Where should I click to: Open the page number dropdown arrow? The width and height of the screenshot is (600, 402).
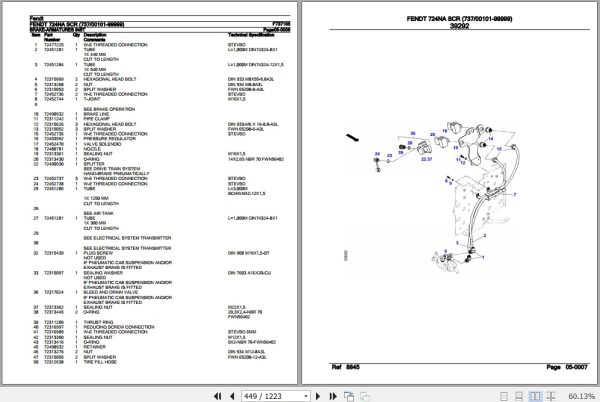tap(306, 396)
